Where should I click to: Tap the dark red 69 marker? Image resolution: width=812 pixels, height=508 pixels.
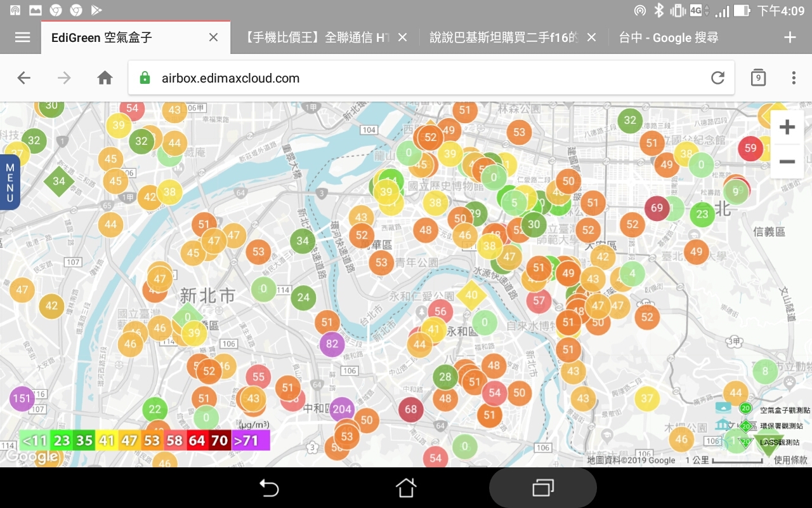pos(657,208)
